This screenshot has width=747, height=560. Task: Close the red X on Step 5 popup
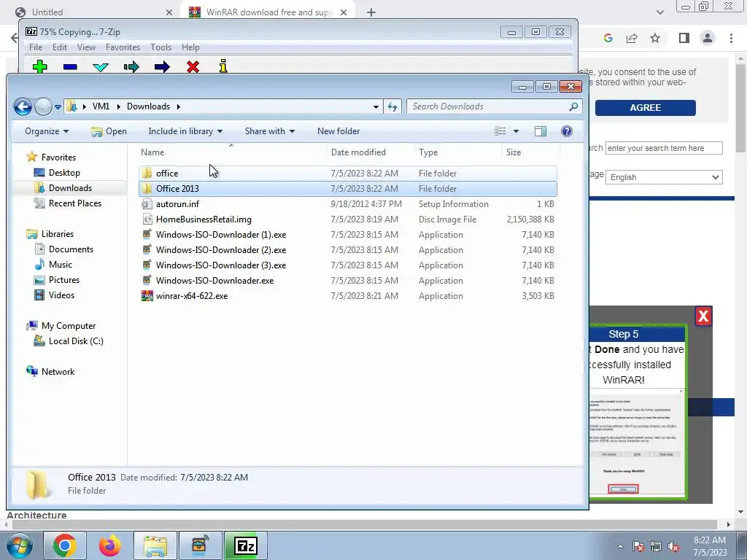coord(703,316)
